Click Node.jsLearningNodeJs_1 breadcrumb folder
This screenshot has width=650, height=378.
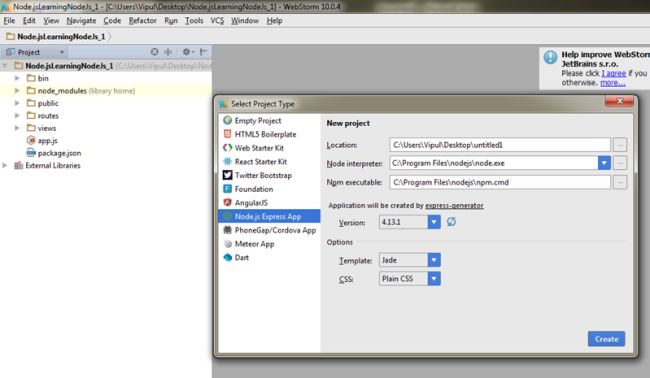click(x=56, y=36)
